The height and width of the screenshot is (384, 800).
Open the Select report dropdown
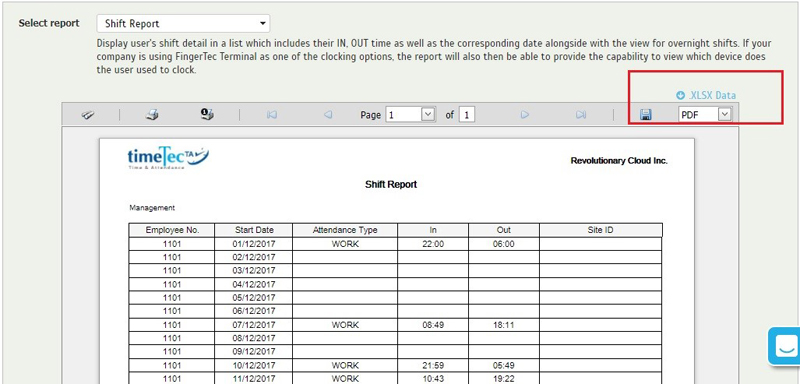click(183, 23)
